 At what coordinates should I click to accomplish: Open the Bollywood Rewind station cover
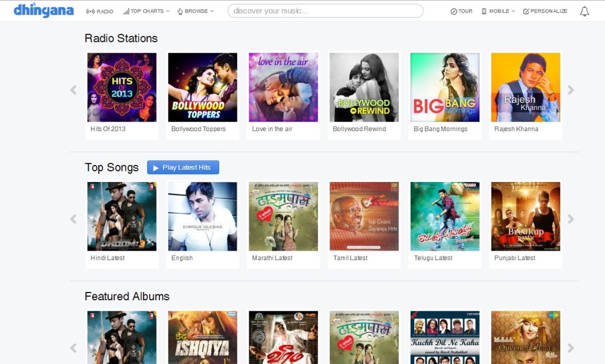[364, 87]
